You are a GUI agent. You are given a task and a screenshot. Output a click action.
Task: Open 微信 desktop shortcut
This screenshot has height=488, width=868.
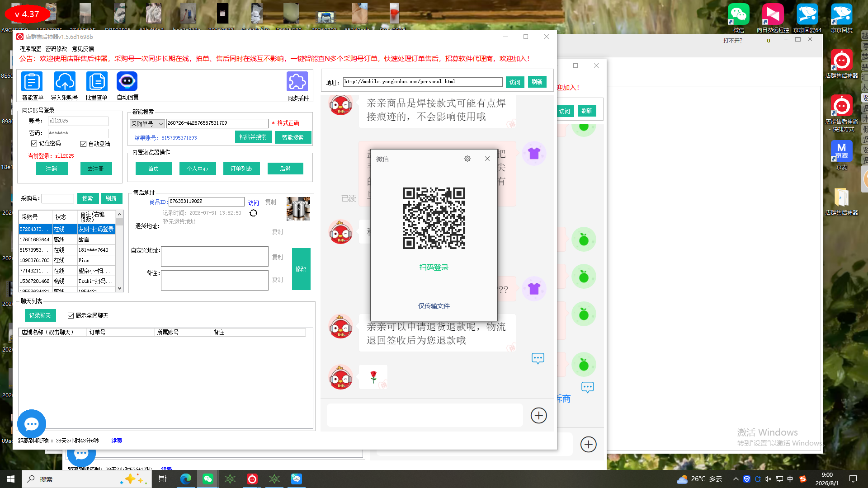click(739, 18)
